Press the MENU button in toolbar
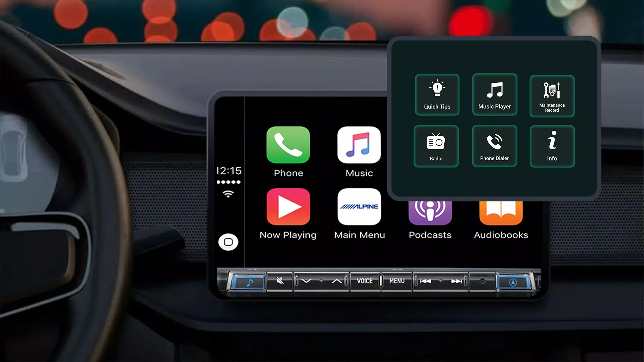This screenshot has width=644, height=362. (x=396, y=281)
